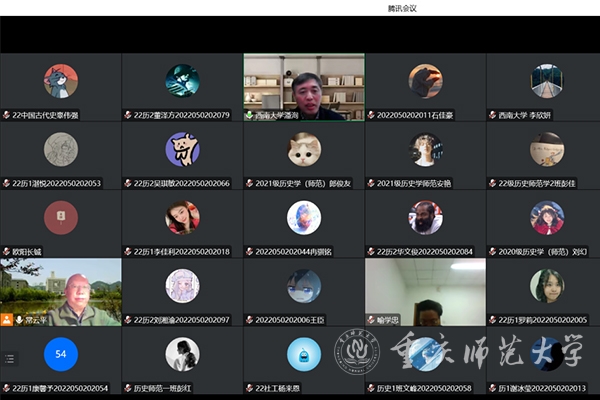This screenshot has width=600, height=400.
Task: Click purple cat avatar of 22历2吴琪敏2022050202066
Action: coord(182,149)
